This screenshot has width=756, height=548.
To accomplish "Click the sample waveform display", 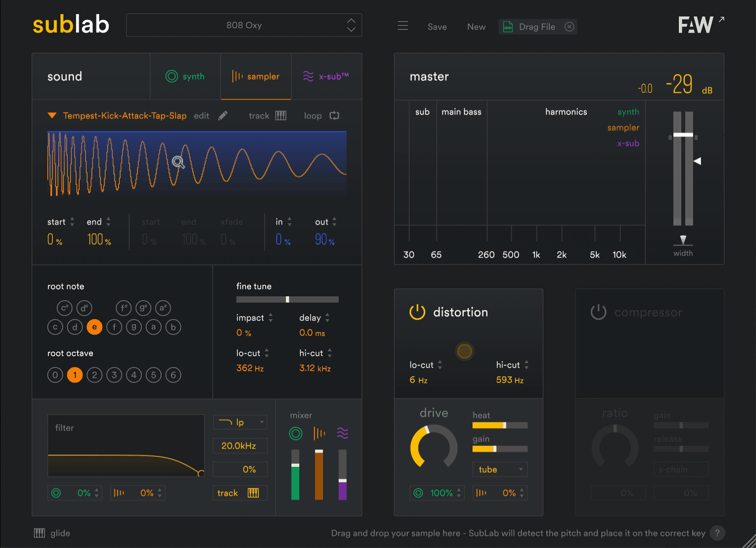I will (x=197, y=163).
